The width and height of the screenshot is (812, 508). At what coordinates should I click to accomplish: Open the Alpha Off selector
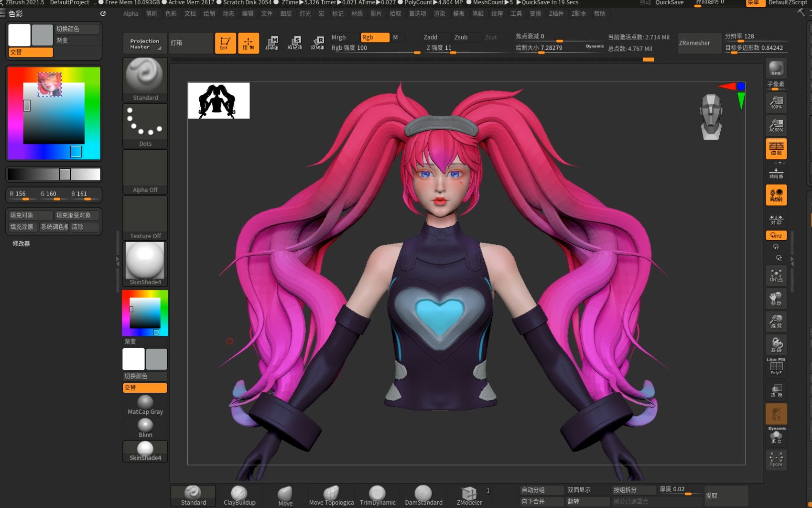click(x=145, y=172)
